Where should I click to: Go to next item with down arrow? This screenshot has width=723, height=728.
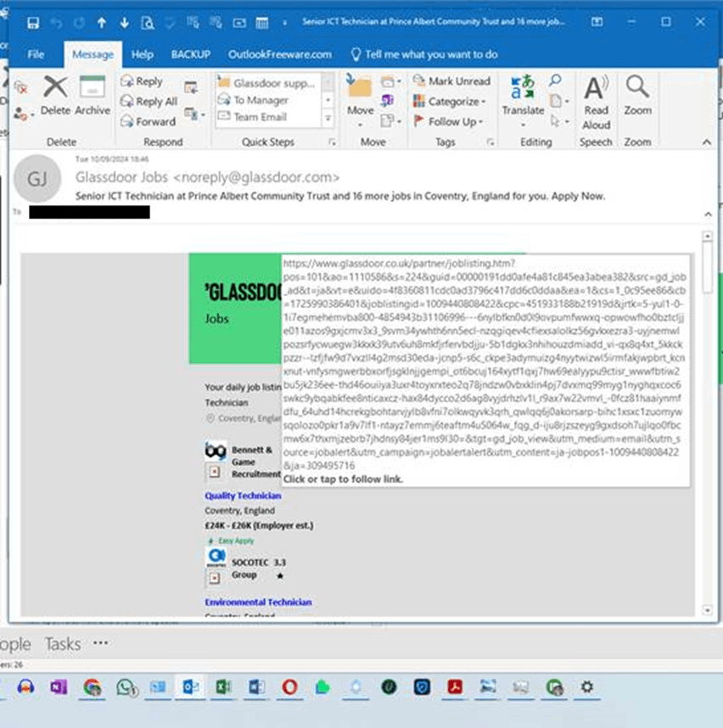tap(124, 22)
